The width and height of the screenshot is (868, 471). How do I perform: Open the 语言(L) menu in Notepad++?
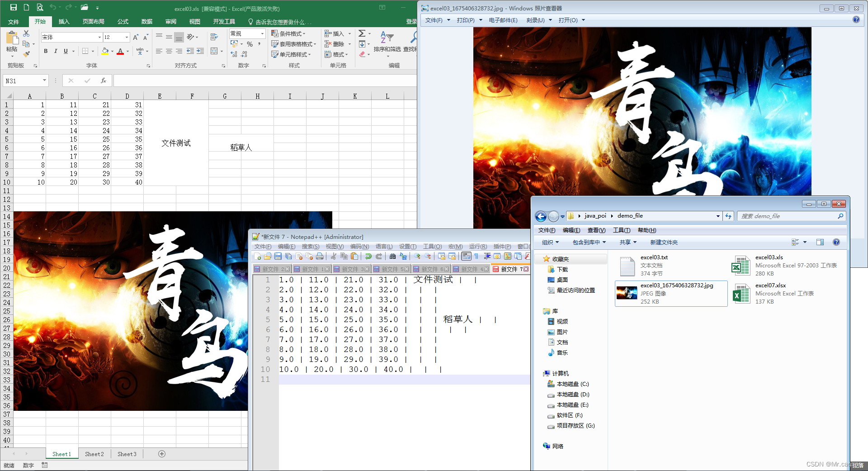(384, 247)
